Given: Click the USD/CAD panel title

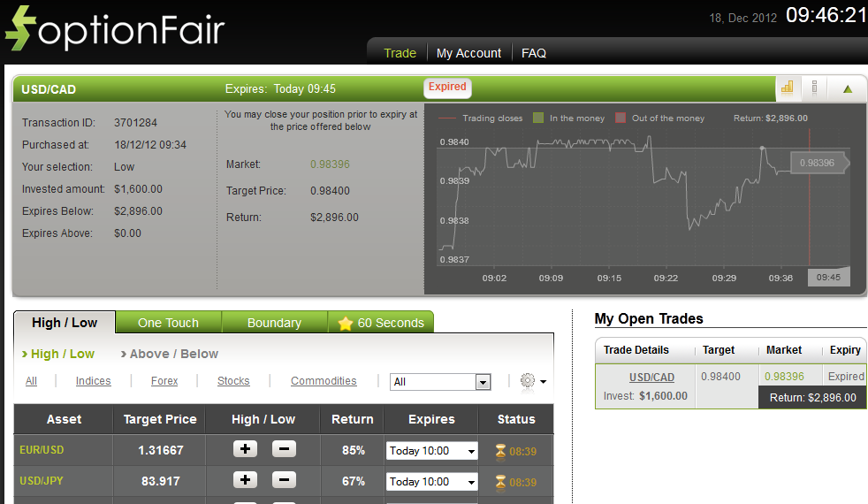Looking at the screenshot, I should pos(49,89).
